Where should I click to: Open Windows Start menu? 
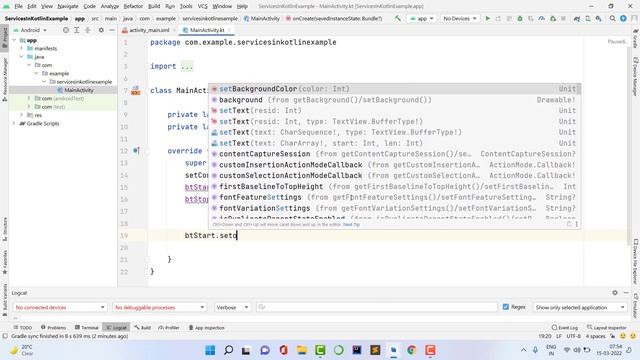[210, 350]
